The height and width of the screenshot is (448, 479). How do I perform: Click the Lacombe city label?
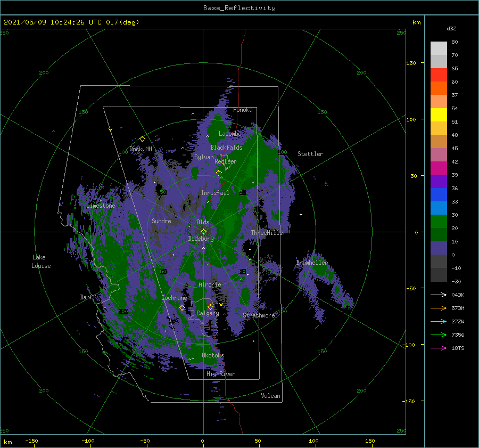click(x=230, y=134)
